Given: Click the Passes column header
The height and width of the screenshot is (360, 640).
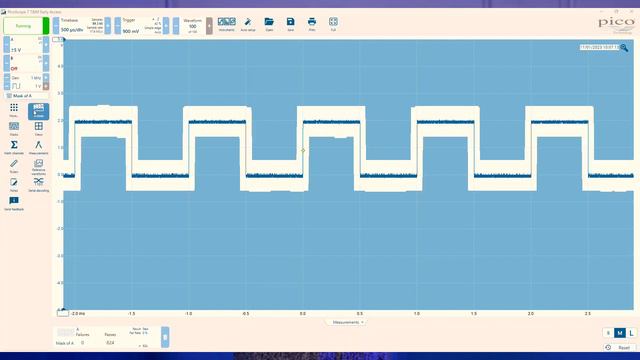Looking at the screenshot, I should 110,334.
